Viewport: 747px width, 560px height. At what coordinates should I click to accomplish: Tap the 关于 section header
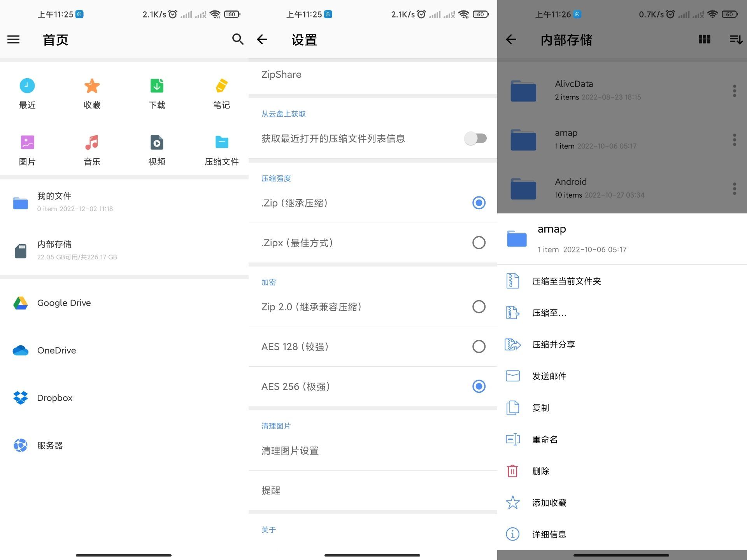point(269,530)
